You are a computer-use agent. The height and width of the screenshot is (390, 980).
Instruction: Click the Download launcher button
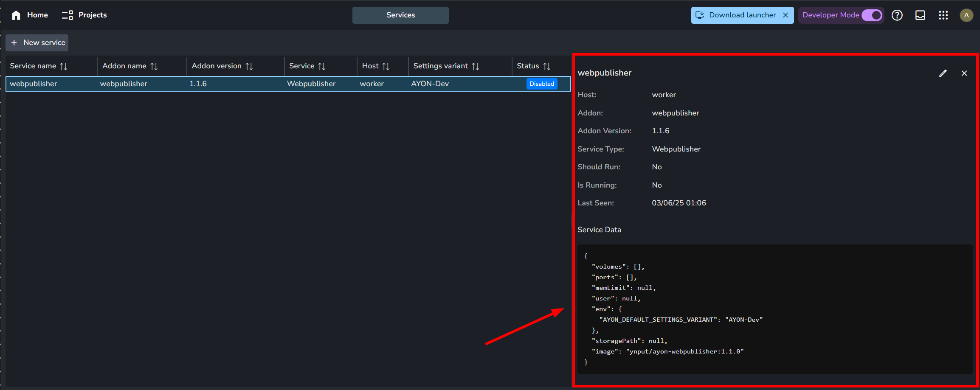tap(737, 15)
